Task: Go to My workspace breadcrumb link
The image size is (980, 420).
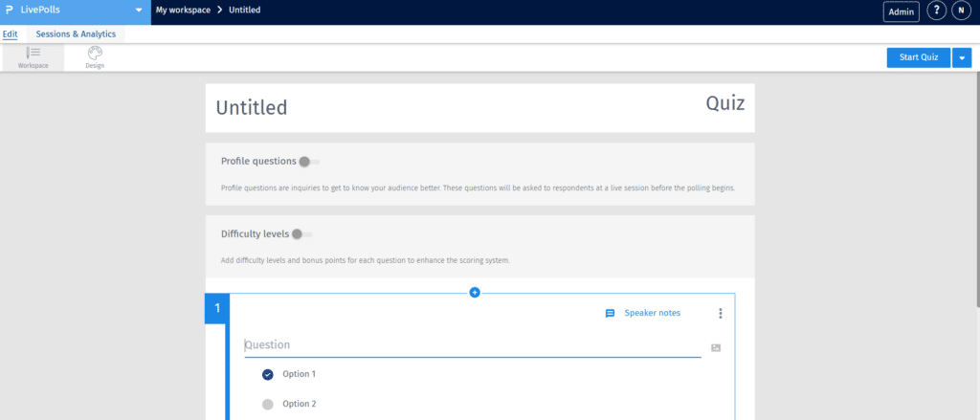Action: coord(184,11)
